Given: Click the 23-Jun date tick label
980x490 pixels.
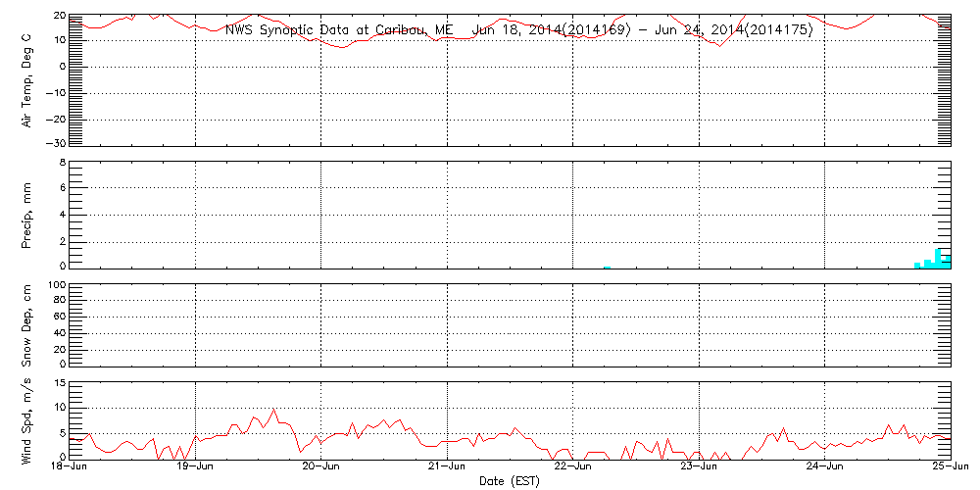Looking at the screenshot, I should point(699,468).
